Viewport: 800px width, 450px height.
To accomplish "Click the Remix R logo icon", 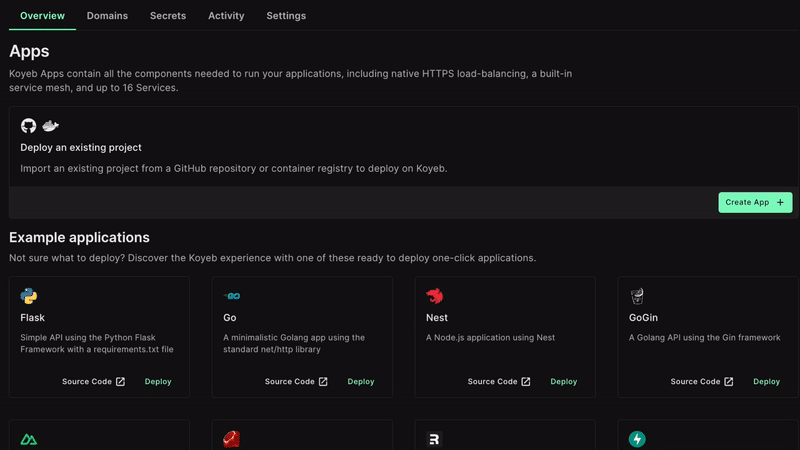I will [x=435, y=439].
